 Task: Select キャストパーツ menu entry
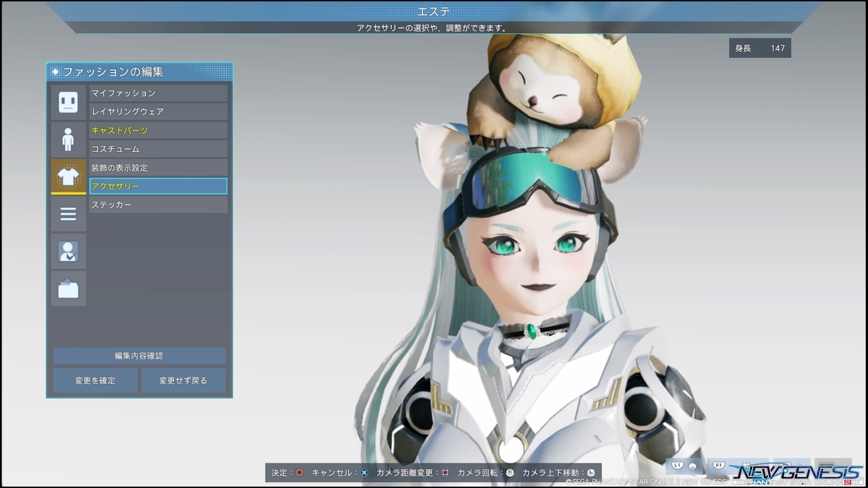pyautogui.click(x=158, y=130)
